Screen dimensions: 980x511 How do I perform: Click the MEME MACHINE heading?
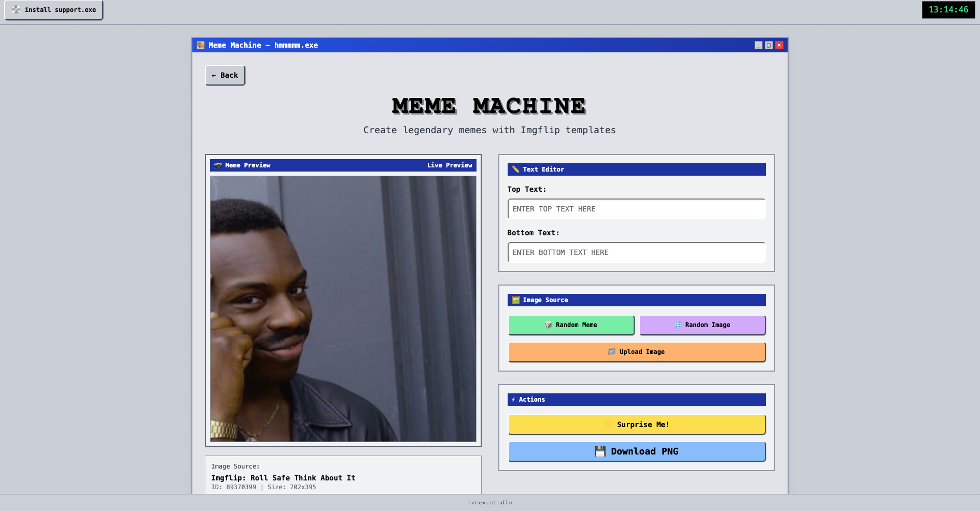pyautogui.click(x=489, y=106)
